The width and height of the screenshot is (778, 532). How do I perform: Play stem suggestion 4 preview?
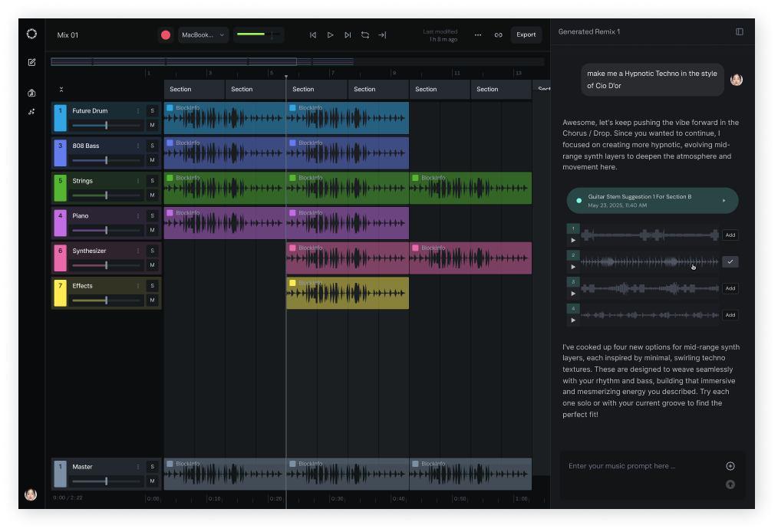tap(573, 320)
